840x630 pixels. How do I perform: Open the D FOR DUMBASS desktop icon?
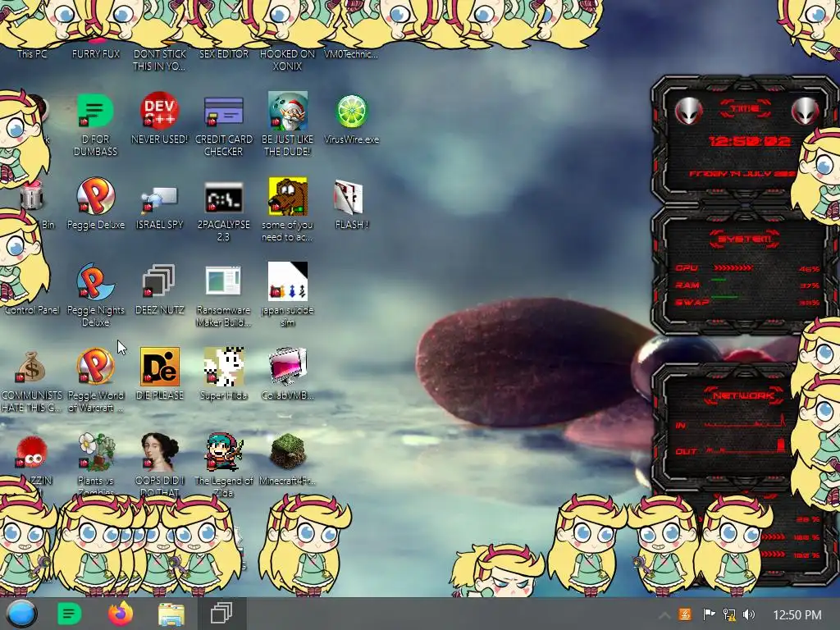click(x=95, y=111)
